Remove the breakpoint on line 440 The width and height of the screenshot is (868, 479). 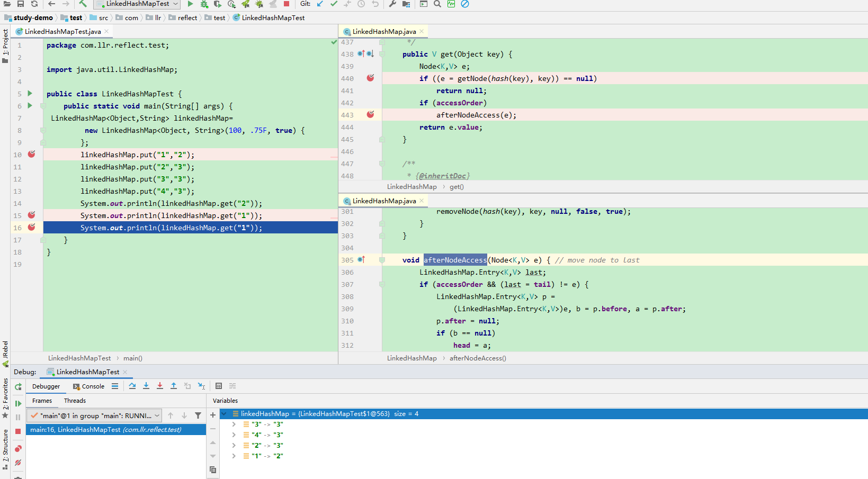pyautogui.click(x=370, y=78)
